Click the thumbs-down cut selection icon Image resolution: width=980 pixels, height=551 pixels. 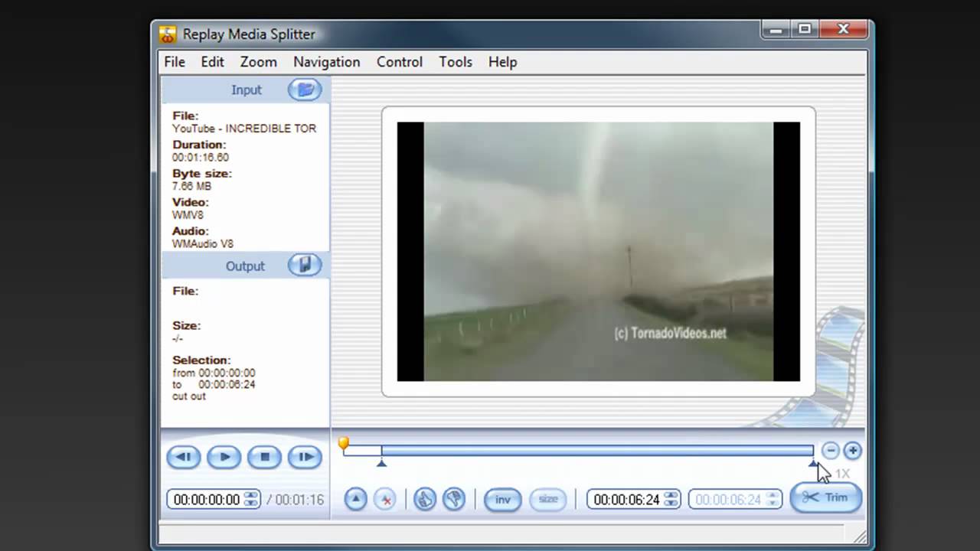coord(455,499)
